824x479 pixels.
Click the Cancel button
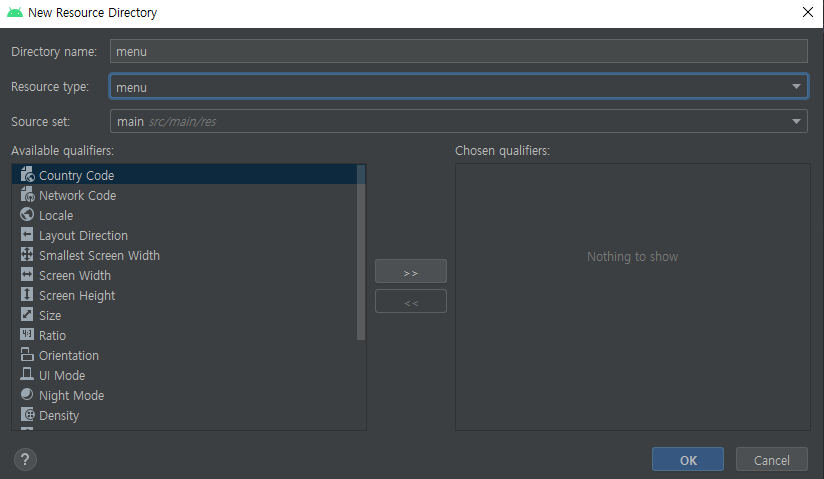(771, 460)
